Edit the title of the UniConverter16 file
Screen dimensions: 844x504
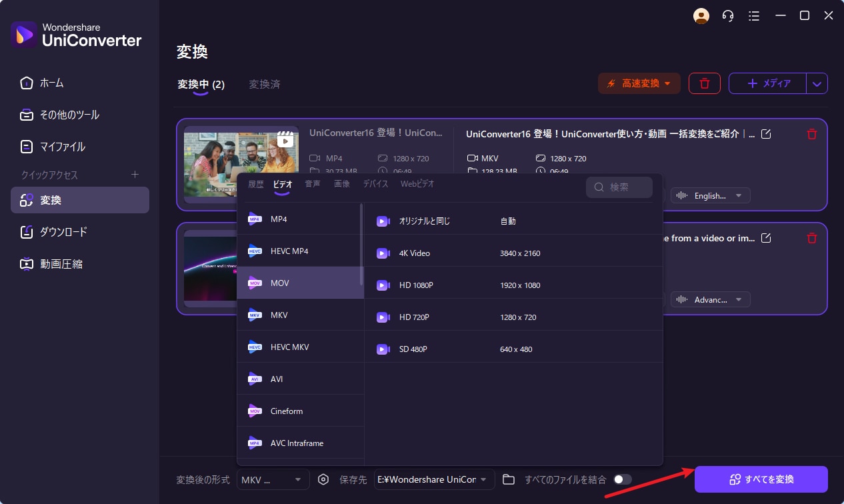(766, 134)
